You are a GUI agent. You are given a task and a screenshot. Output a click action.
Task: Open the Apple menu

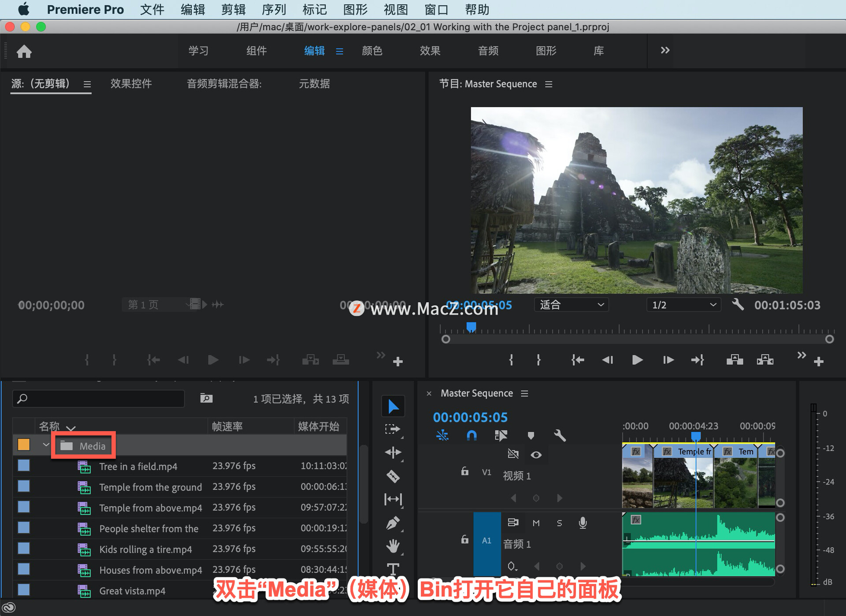[23, 9]
